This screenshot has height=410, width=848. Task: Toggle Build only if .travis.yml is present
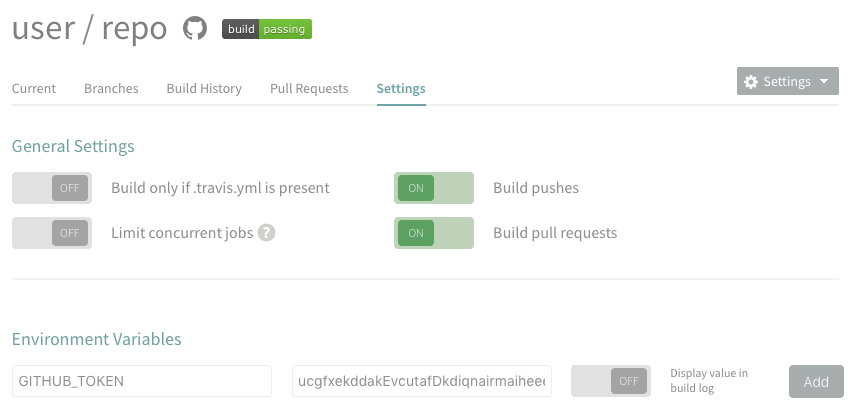click(52, 188)
